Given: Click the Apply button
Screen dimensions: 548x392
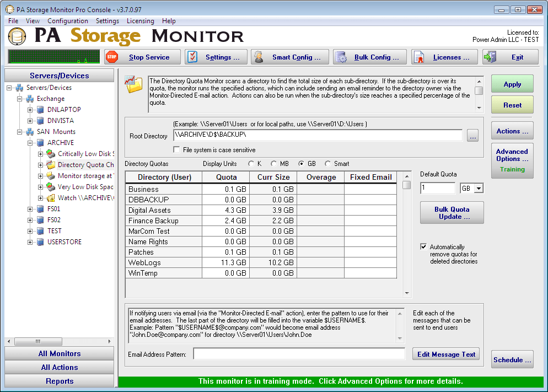Looking at the screenshot, I should click(x=512, y=84).
